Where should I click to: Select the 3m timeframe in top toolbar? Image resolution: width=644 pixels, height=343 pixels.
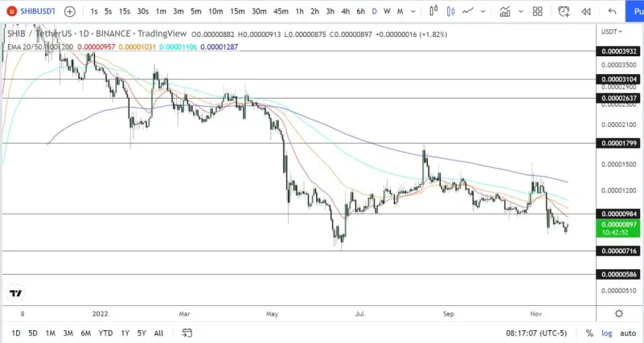(x=178, y=11)
